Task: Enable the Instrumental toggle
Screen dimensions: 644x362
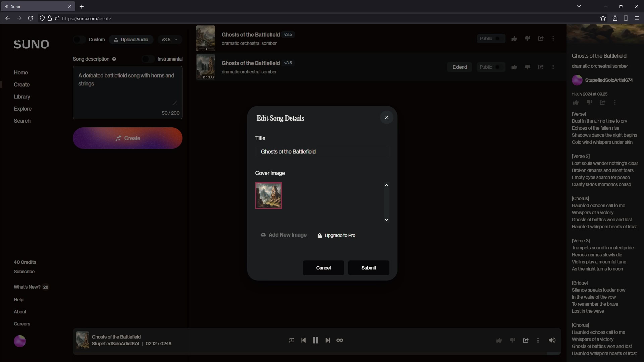Action: [148, 59]
